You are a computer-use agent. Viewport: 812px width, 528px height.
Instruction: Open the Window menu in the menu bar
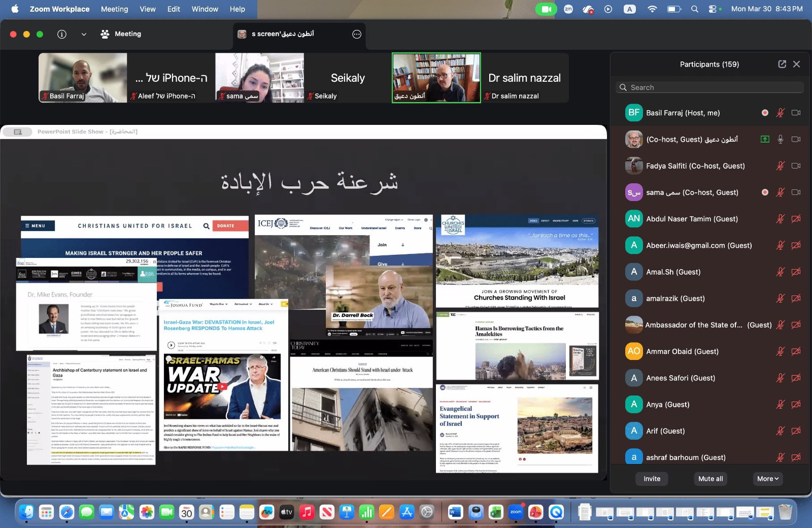point(205,9)
